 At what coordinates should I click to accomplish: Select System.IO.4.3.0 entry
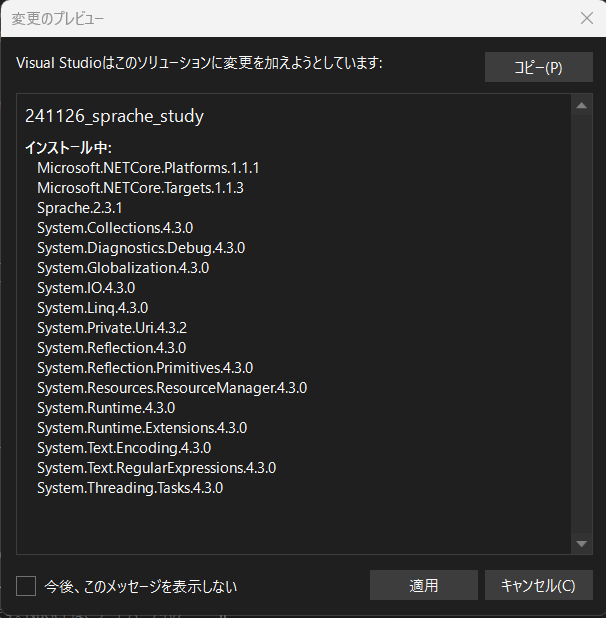pos(86,288)
